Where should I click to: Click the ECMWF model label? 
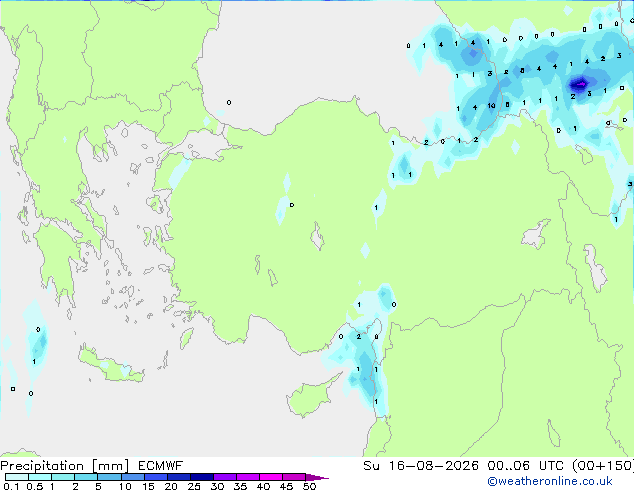[161, 466]
